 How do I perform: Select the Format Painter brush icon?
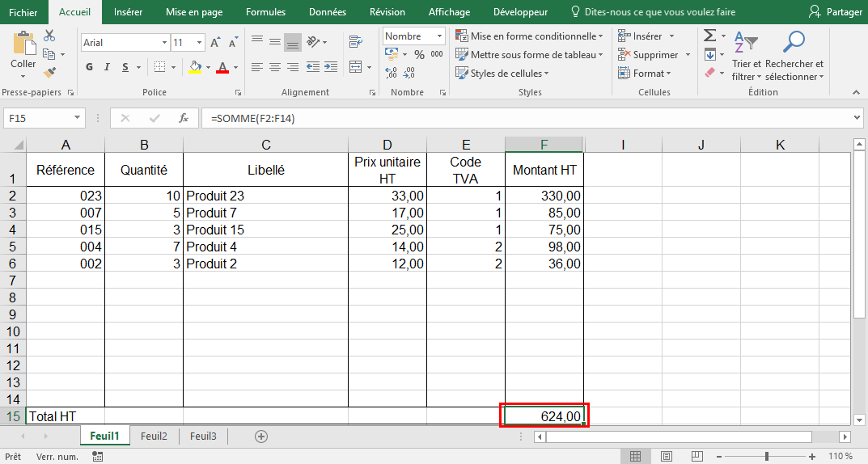coord(49,72)
